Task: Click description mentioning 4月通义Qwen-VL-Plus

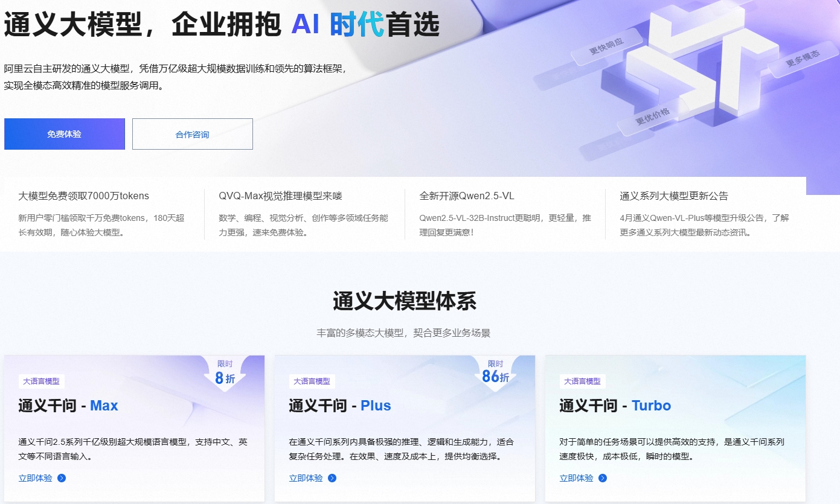Action: pos(704,225)
